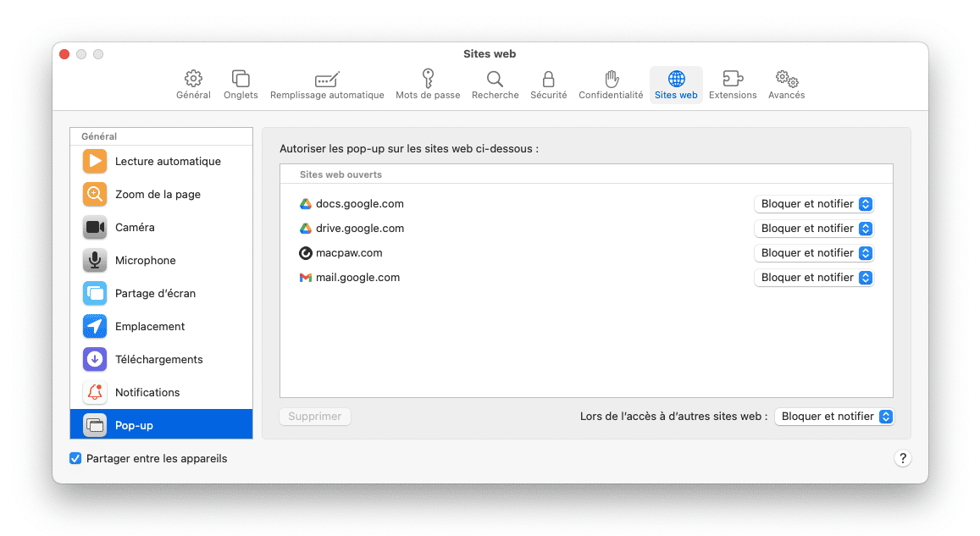Open the Extensions puzzle piece icon
Screen dimensions: 980x536
tap(733, 79)
